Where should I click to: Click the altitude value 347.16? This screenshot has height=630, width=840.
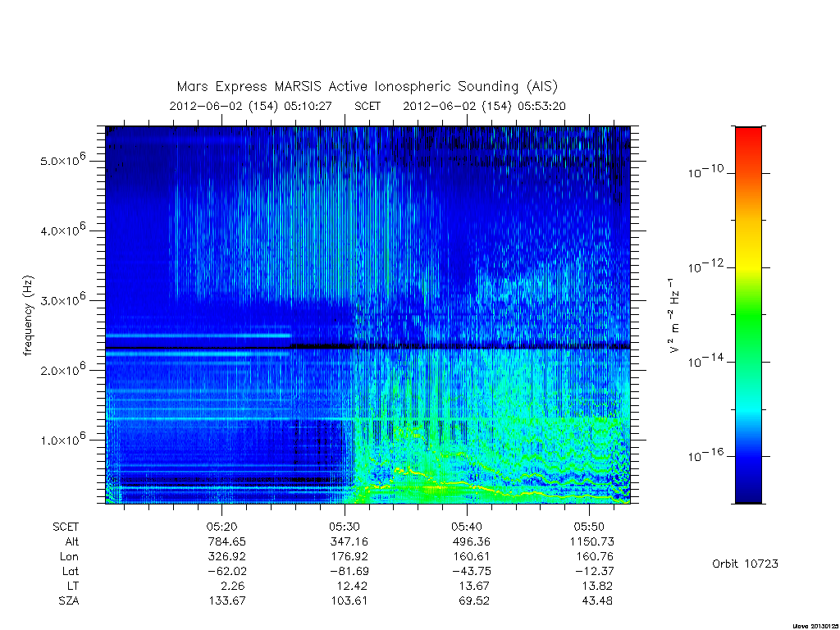(x=349, y=541)
